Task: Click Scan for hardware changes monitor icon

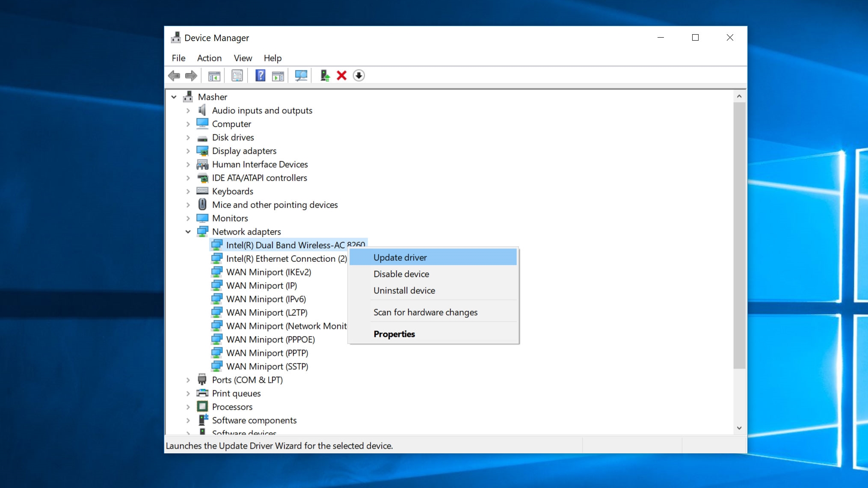Action: click(301, 76)
